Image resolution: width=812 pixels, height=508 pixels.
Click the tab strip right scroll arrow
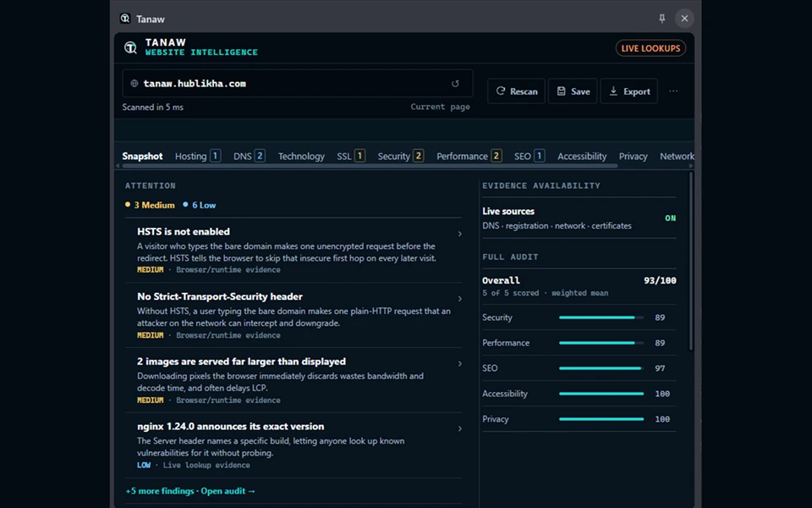point(691,166)
